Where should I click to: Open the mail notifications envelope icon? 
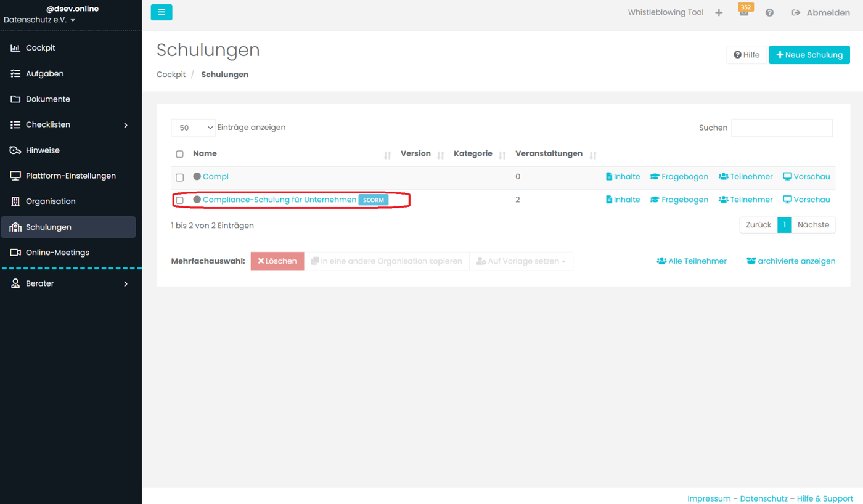(x=744, y=13)
